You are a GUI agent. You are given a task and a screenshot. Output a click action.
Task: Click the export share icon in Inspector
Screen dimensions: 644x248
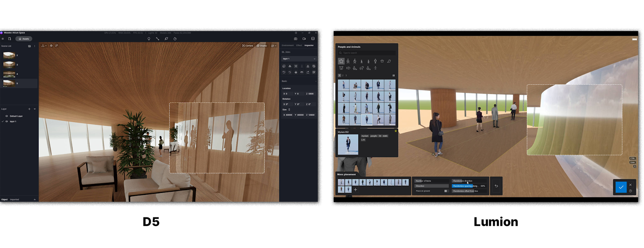[308, 72]
